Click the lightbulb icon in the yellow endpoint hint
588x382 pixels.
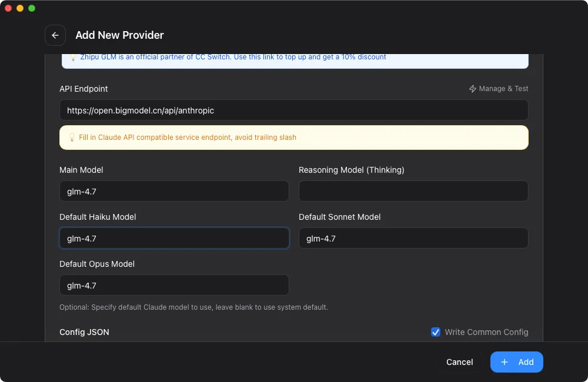coord(72,138)
